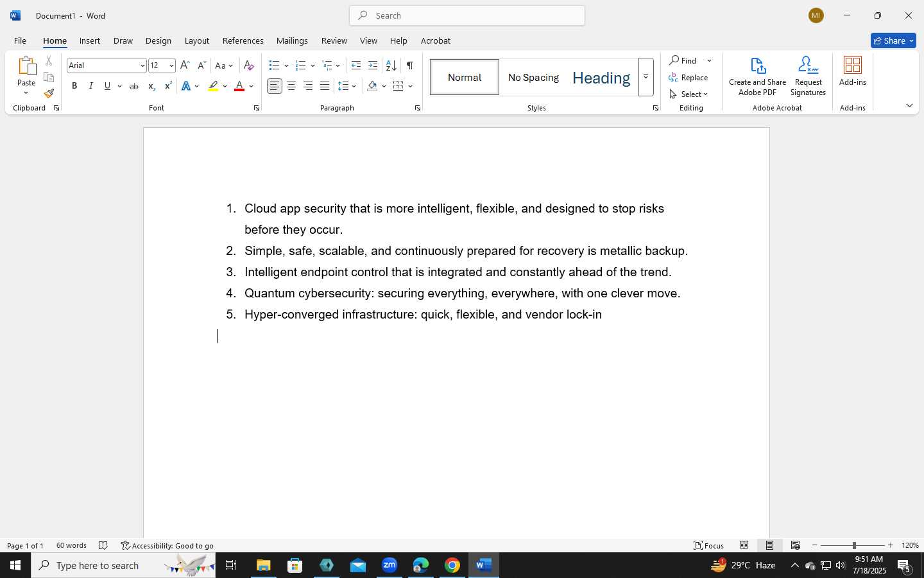Apply the Heading style
This screenshot has height=578, width=924.
point(601,77)
